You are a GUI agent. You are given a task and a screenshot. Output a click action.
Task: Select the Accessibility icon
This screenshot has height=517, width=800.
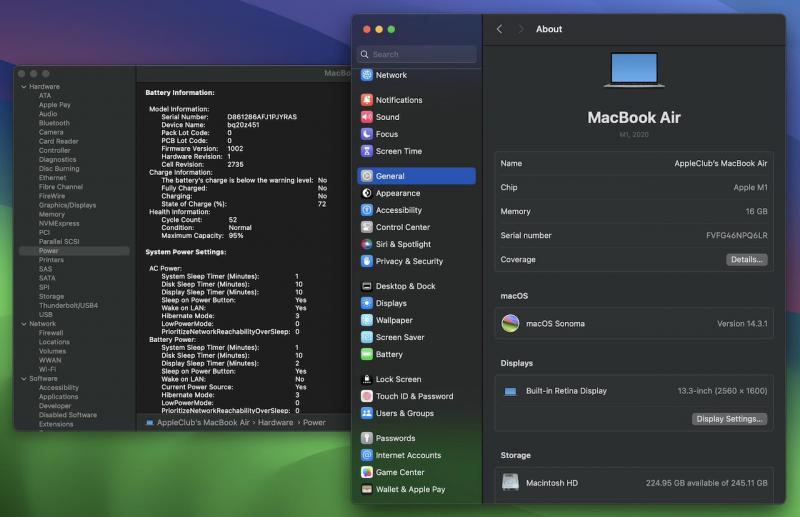click(x=366, y=210)
